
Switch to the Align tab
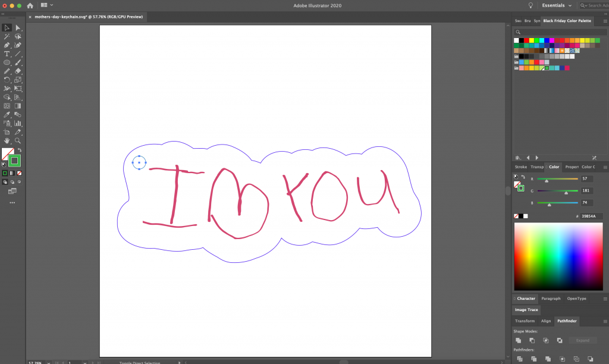546,321
